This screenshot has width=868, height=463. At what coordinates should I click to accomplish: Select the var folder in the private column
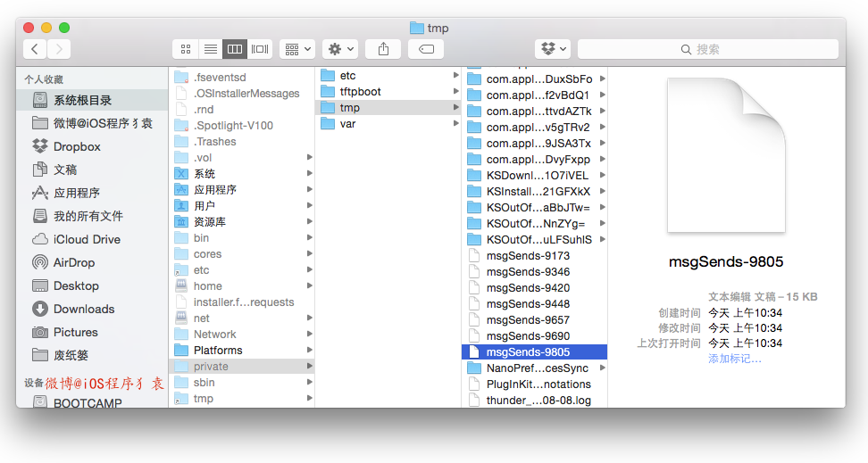(388, 124)
